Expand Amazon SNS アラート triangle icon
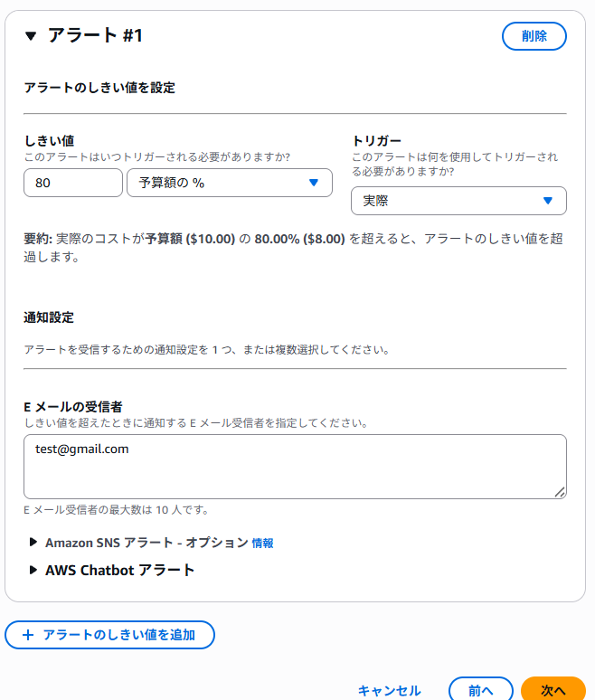 pyautogui.click(x=33, y=542)
